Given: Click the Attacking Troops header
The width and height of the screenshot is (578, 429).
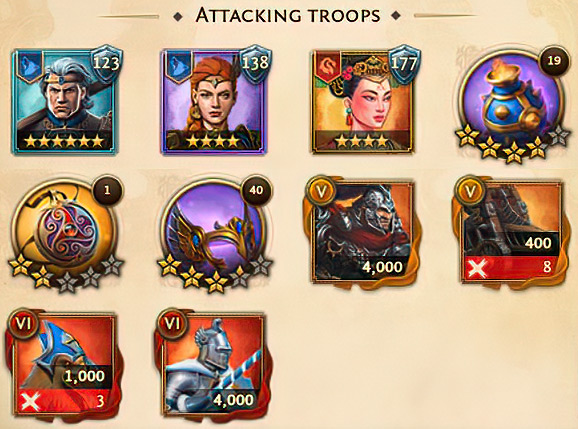Looking at the screenshot, I should [x=288, y=15].
